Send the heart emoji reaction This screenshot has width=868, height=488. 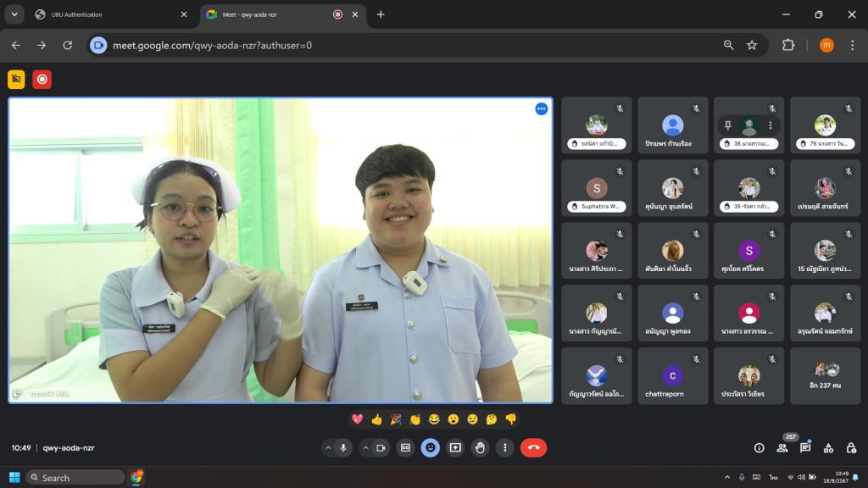(x=358, y=419)
